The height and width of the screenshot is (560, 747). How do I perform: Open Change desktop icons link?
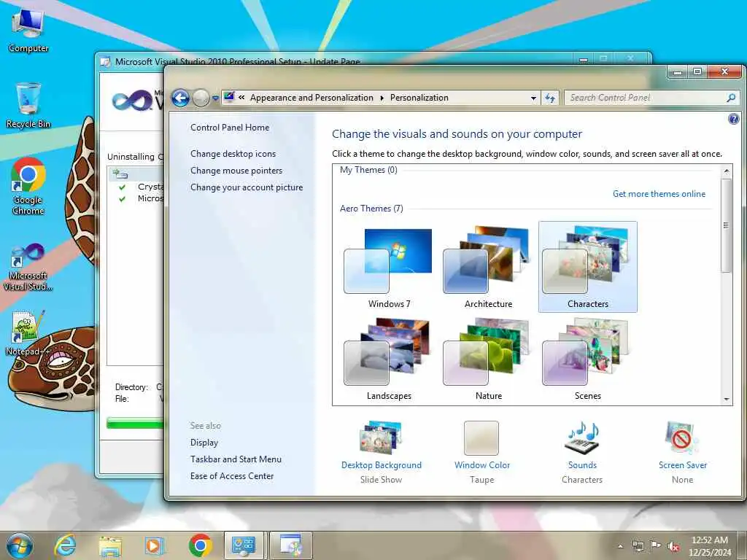[x=233, y=154]
